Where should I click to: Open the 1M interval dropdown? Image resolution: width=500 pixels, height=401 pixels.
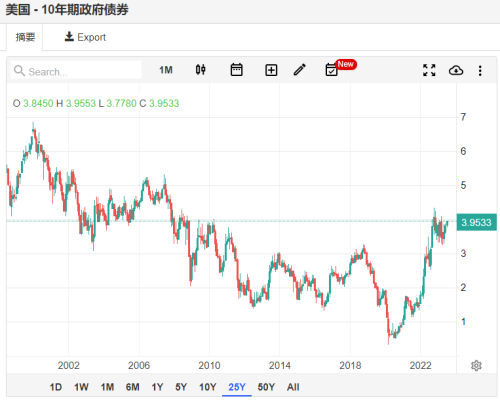point(166,70)
